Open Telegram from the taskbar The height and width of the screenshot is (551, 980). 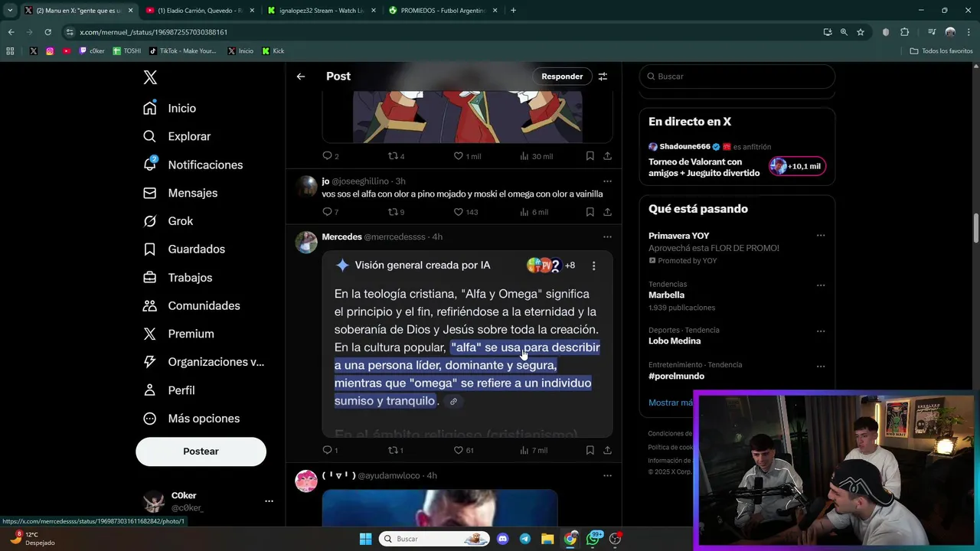point(524,539)
